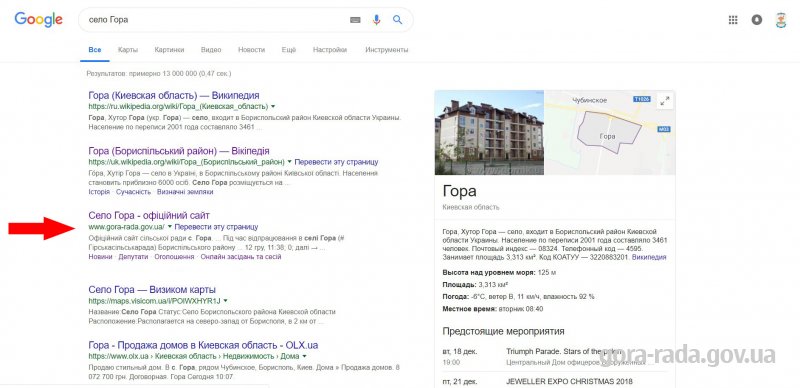Open dropdown arrow next to maps.visicom.ua URL
This screenshot has height=388, width=800.
click(226, 301)
